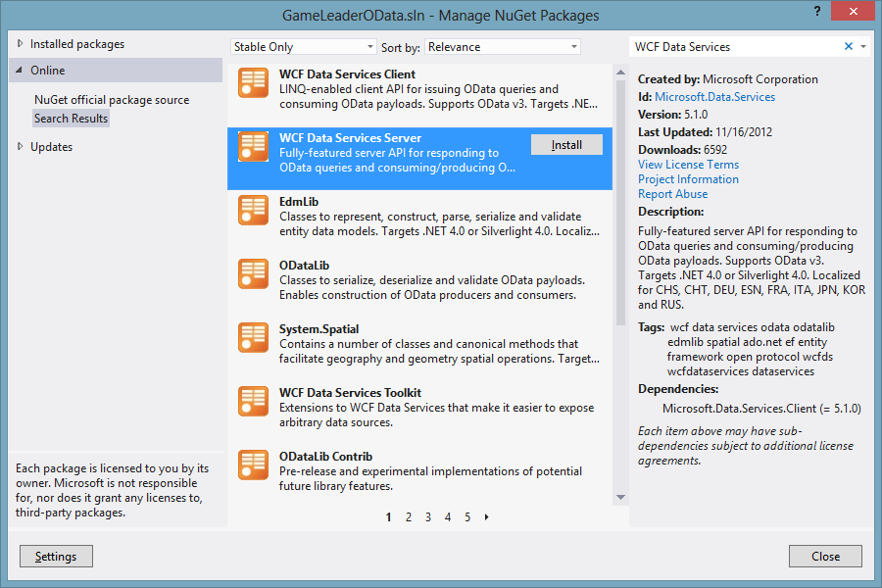This screenshot has height=588, width=882.
Task: Select NuGet official package source
Action: click(x=112, y=100)
